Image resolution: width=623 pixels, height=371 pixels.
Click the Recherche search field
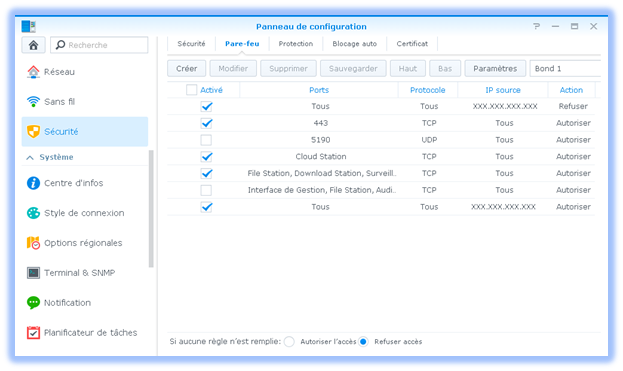point(99,45)
